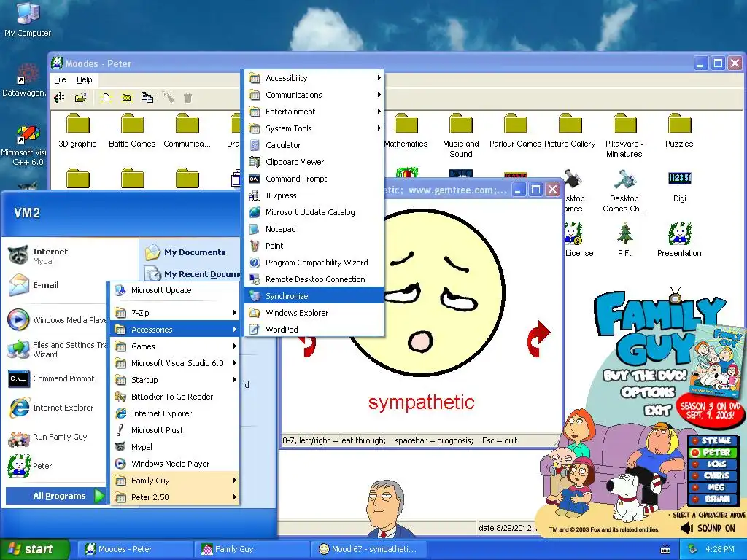
Task: Expand the Games program group
Action: (175, 346)
